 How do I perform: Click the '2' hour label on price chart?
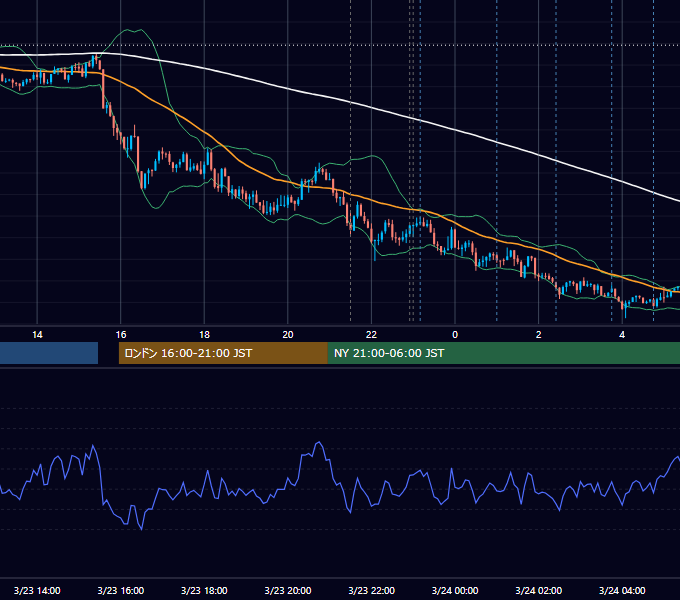(539, 335)
